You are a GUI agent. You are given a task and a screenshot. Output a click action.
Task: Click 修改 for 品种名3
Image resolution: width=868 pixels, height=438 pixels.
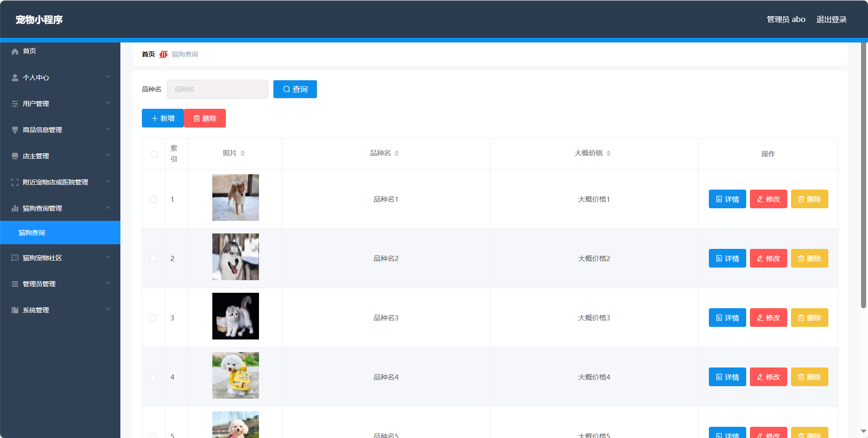coord(769,318)
